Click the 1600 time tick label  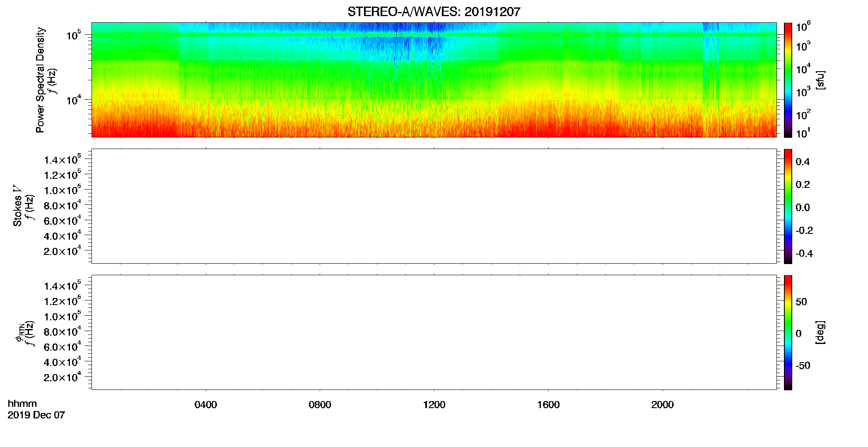coord(548,405)
